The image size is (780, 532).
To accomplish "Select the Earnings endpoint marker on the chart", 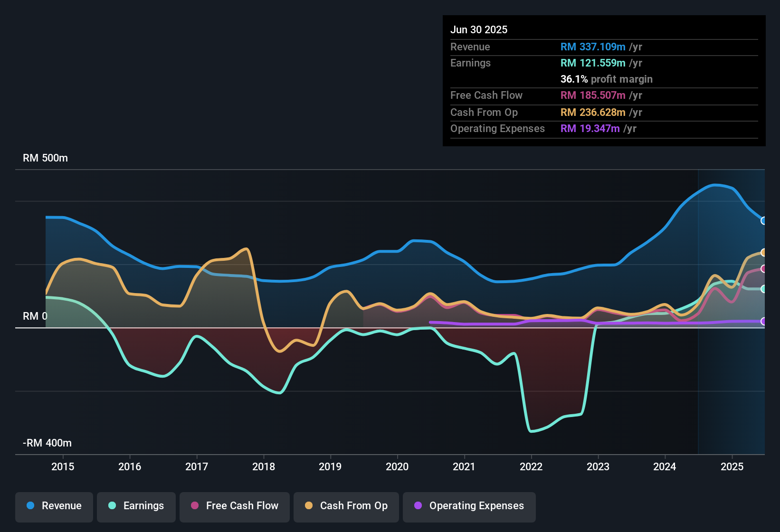I will pyautogui.click(x=764, y=288).
